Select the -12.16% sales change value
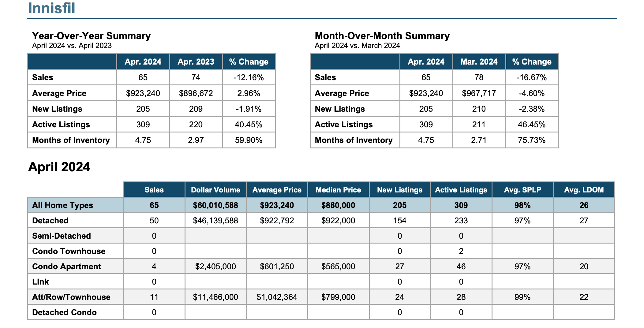Image resolution: width=644 pixels, height=328 pixels. (x=249, y=77)
